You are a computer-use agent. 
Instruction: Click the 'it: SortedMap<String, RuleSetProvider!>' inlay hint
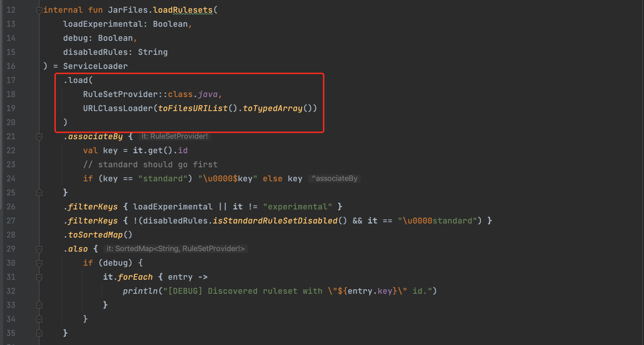176,249
